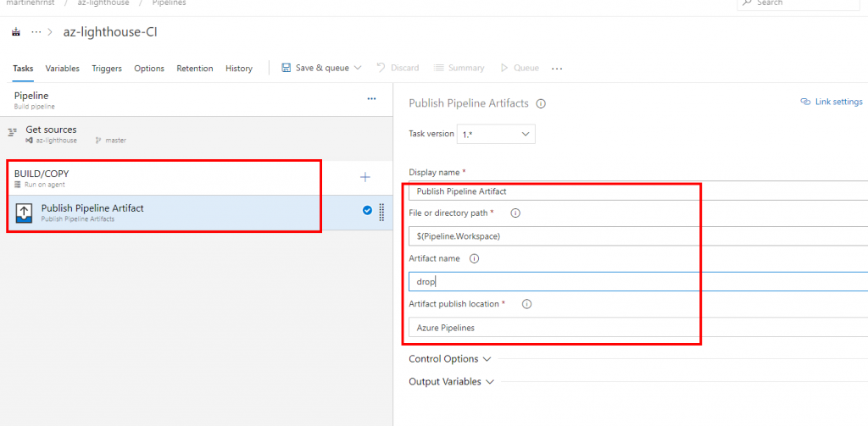Screen dimensions: 868x426
Task: Click the Artifact name field containing drop
Action: click(x=638, y=282)
